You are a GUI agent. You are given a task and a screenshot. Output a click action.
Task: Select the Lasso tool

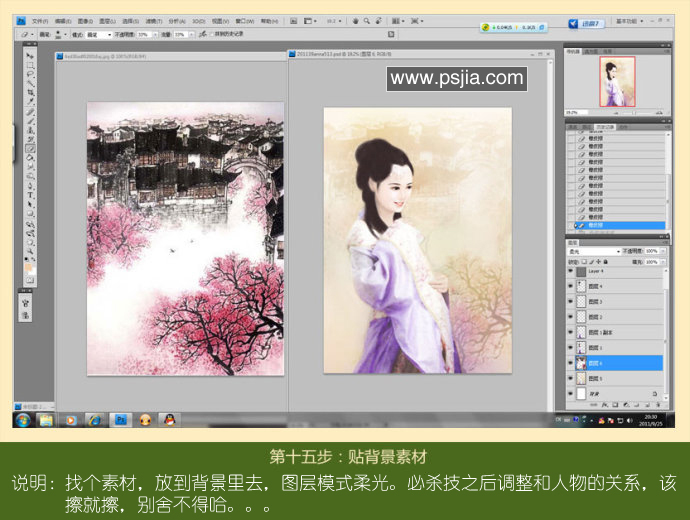[x=30, y=74]
